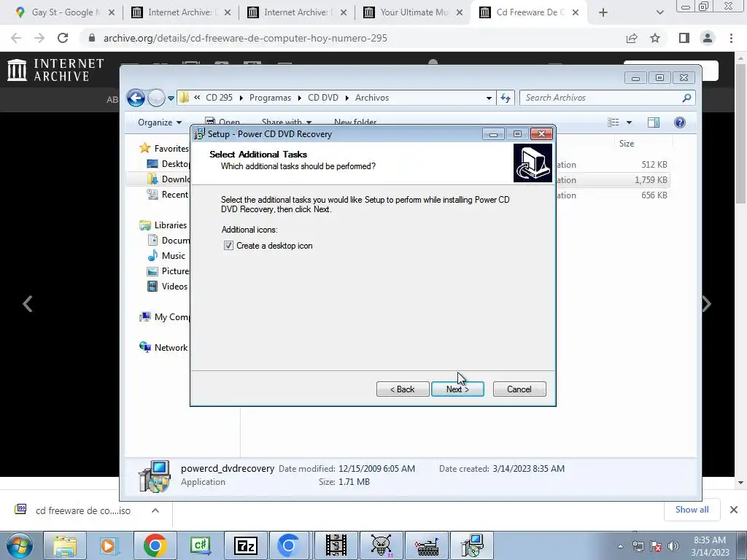Image resolution: width=747 pixels, height=560 pixels.
Task: Open Chrome taskbar icon
Action: [155, 545]
